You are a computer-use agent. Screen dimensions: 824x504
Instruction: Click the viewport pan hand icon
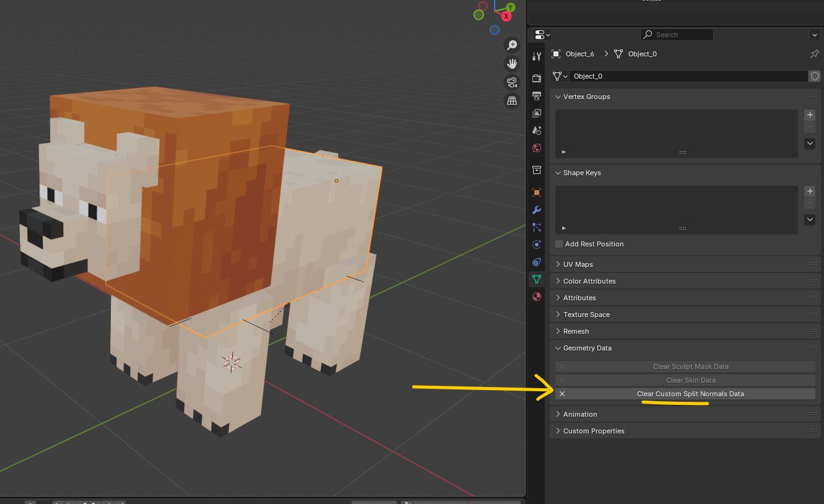click(x=512, y=63)
